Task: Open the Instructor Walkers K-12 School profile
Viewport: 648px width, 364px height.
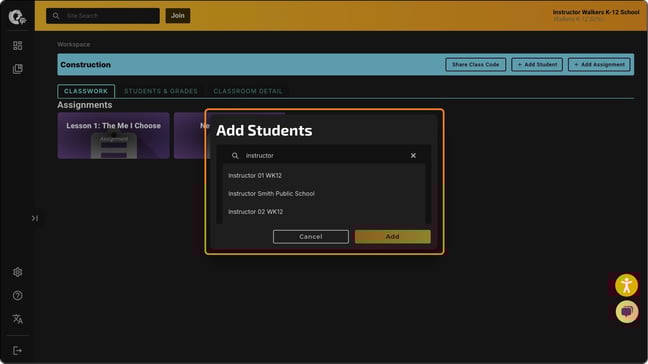Action: (596, 15)
